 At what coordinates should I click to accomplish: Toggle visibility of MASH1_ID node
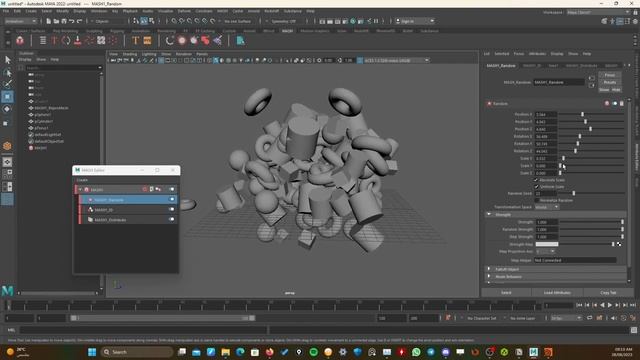pos(172,209)
